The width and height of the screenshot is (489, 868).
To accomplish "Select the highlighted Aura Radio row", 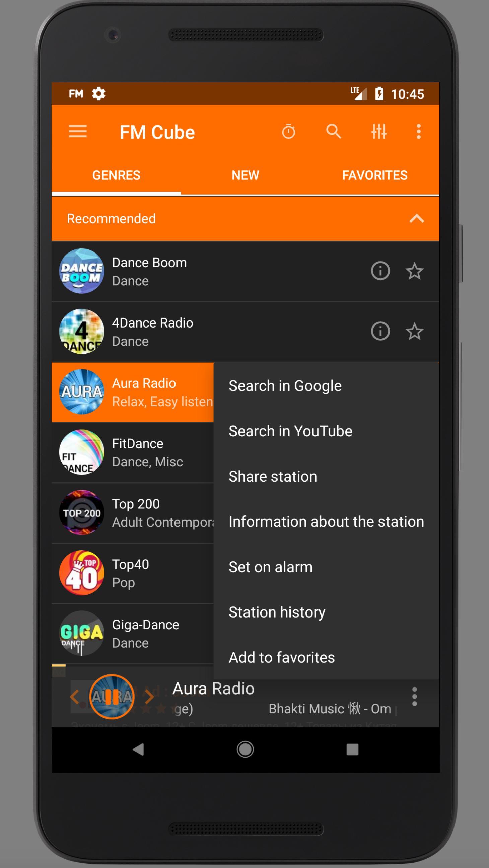I will [x=132, y=392].
